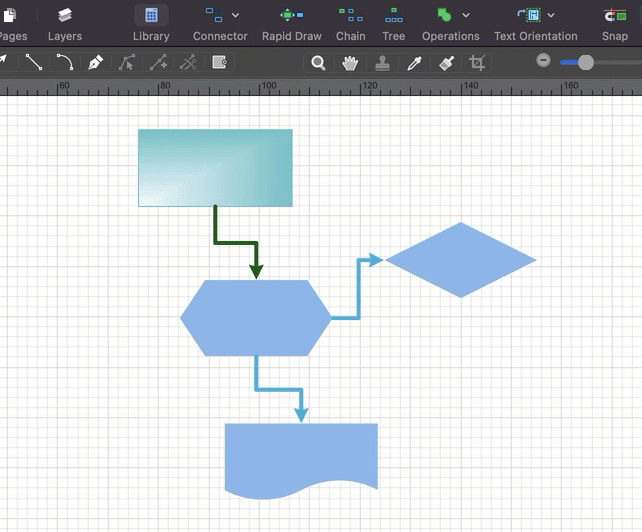Select the text box shape tool
This screenshot has width=642, height=532.
pyautogui.click(x=219, y=62)
